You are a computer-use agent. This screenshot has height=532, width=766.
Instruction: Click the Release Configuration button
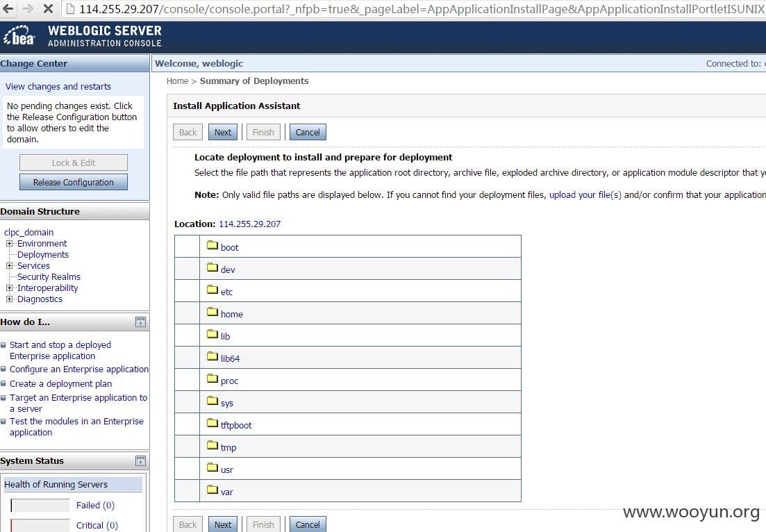pyautogui.click(x=74, y=182)
